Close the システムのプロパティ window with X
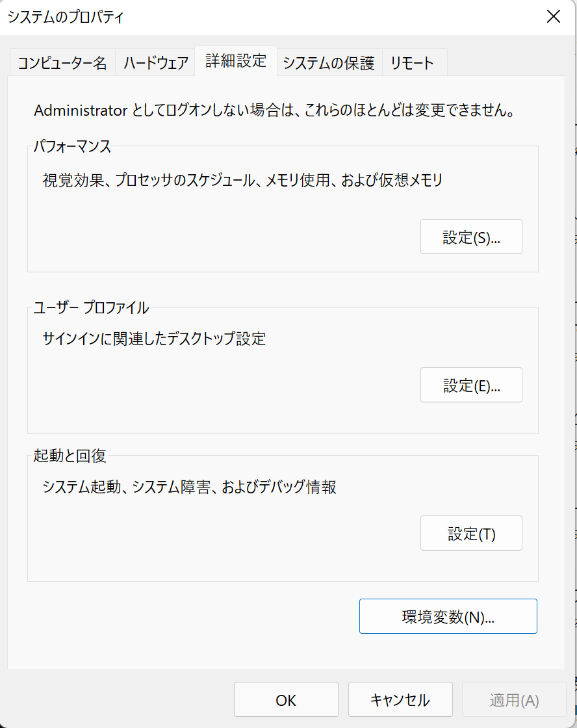The height and width of the screenshot is (728, 577). [x=553, y=17]
